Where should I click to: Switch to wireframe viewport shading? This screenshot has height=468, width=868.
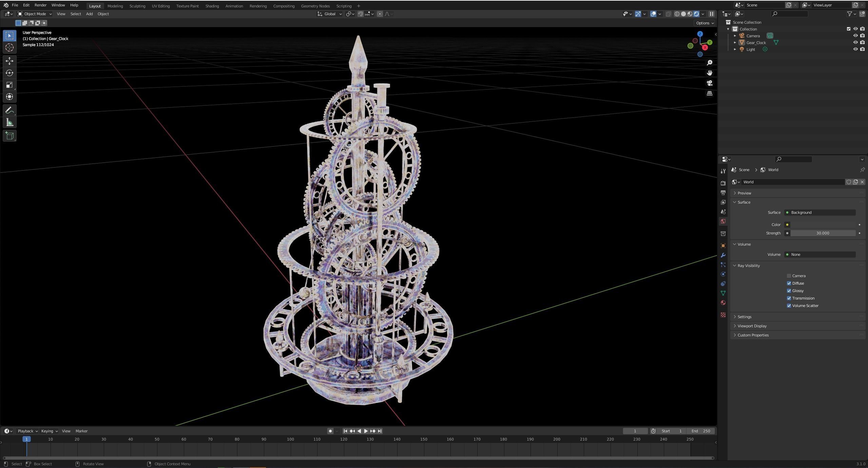(677, 14)
